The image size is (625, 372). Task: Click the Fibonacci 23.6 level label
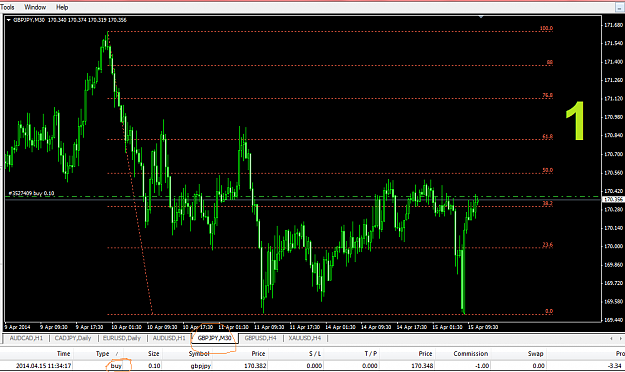tap(547, 245)
